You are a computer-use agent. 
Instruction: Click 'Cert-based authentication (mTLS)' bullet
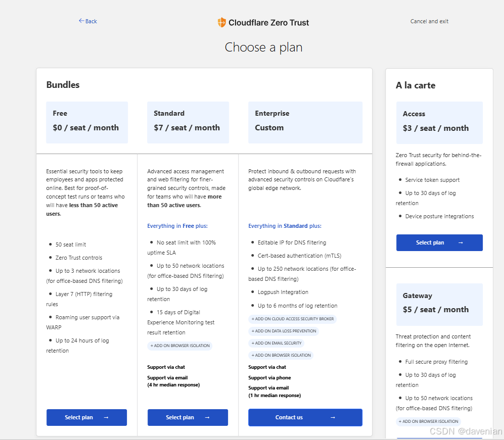300,256
